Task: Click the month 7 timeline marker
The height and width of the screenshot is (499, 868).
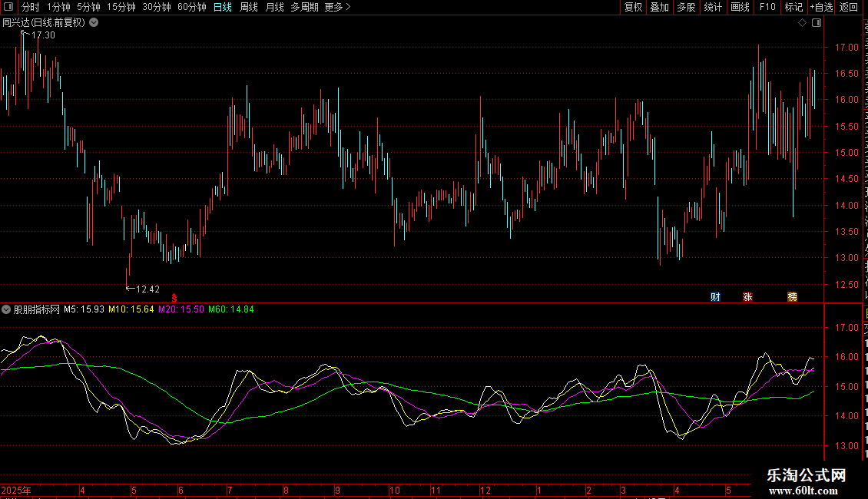Action: (x=230, y=491)
